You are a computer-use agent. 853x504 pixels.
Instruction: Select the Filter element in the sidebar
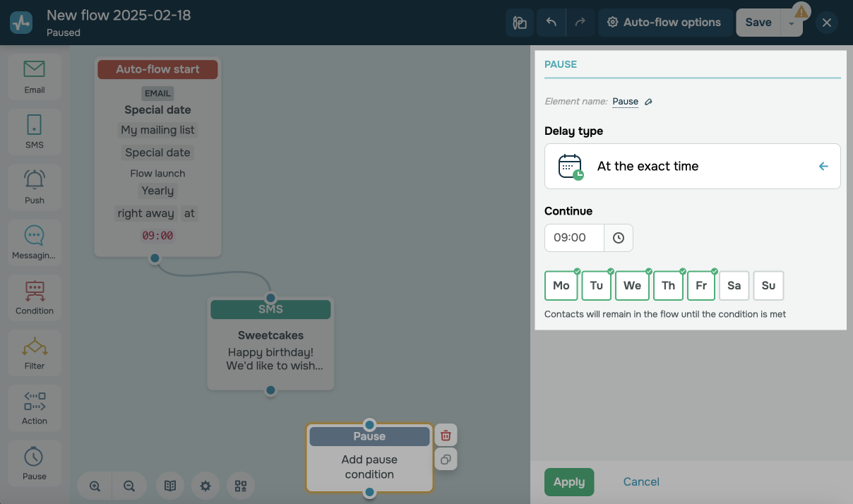point(34,352)
